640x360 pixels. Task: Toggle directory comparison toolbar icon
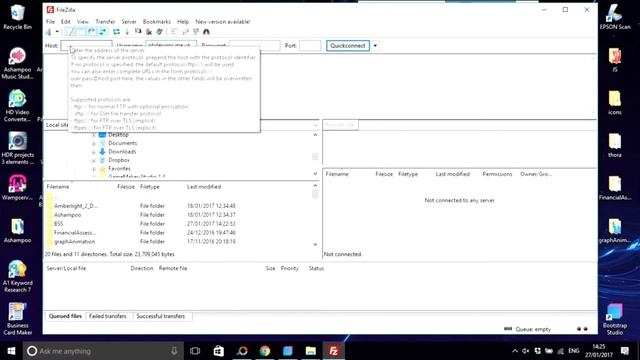coord(185,32)
